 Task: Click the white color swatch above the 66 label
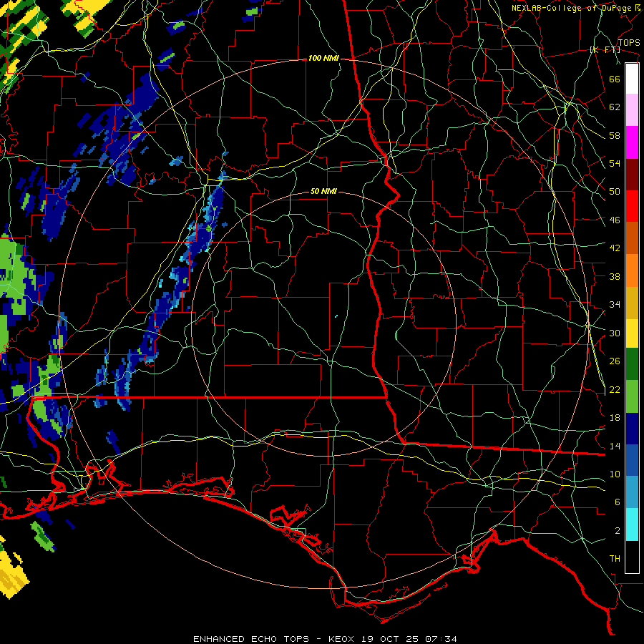point(632,79)
